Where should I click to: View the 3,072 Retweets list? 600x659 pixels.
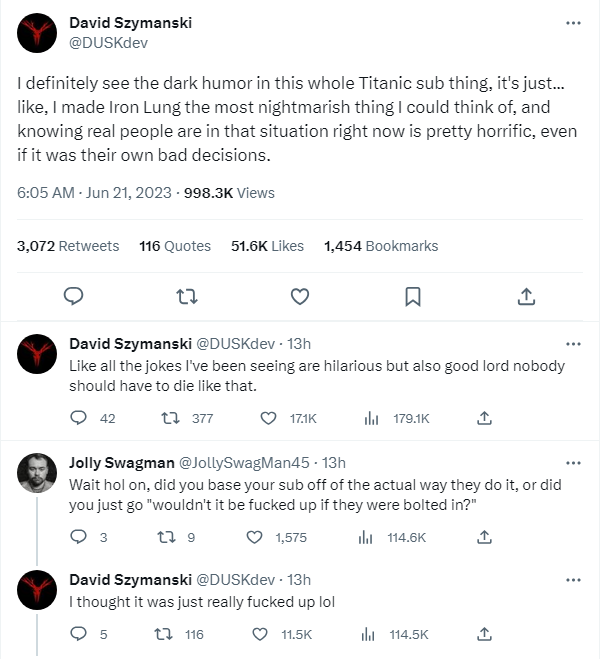coord(68,246)
